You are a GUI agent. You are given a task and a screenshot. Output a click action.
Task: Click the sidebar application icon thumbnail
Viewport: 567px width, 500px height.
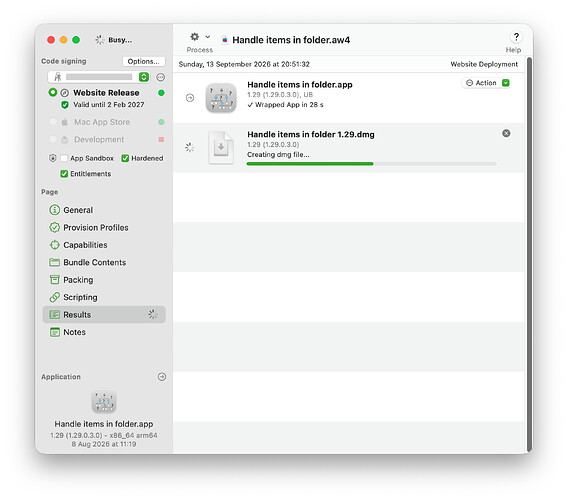(104, 402)
